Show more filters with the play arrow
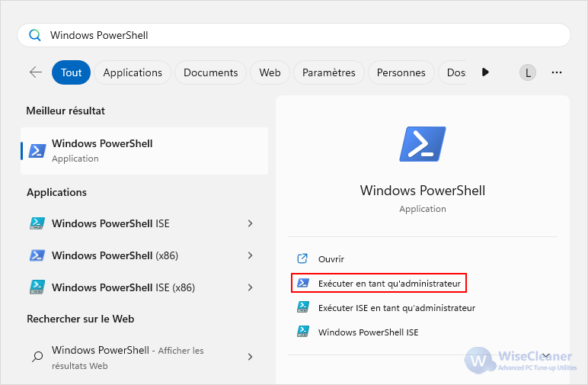This screenshot has height=385, width=588. point(485,72)
